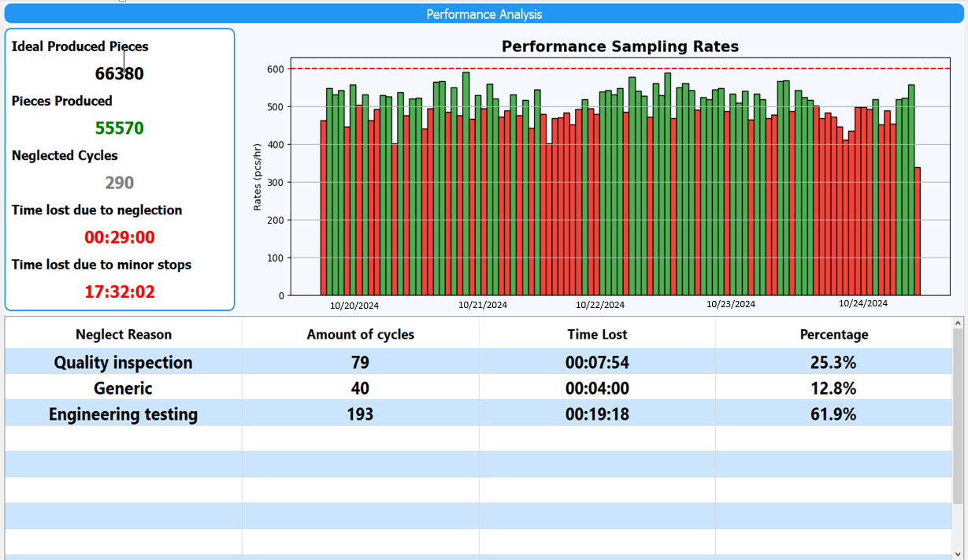This screenshot has height=560, width=968.
Task: Click the green Pieces Produced value 55570
Action: click(x=120, y=128)
